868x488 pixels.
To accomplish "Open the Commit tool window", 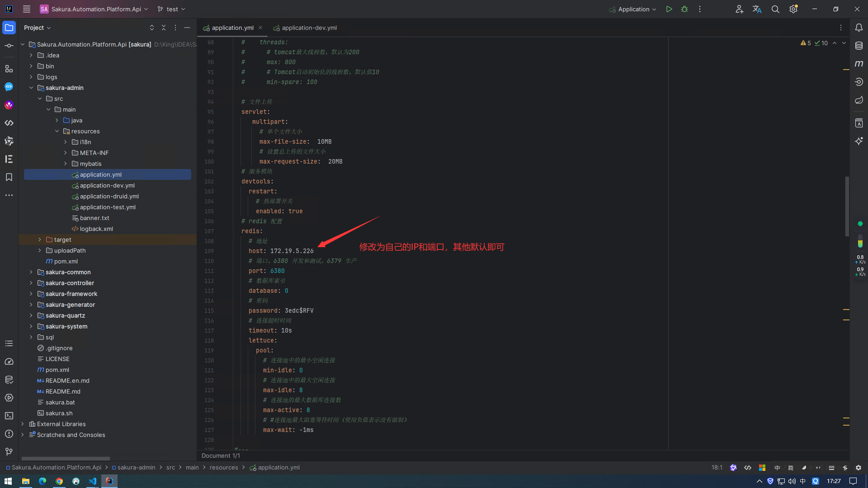I will 9,46.
